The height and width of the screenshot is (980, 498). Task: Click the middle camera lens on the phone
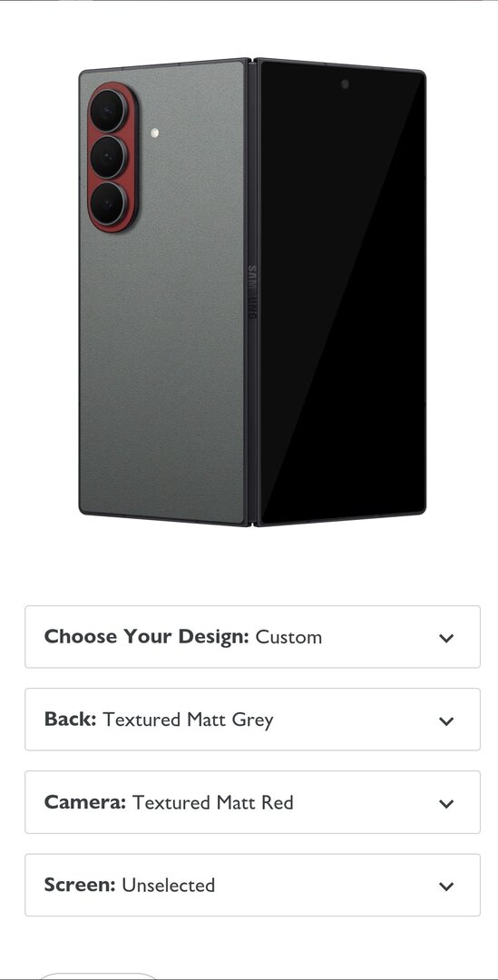108,157
